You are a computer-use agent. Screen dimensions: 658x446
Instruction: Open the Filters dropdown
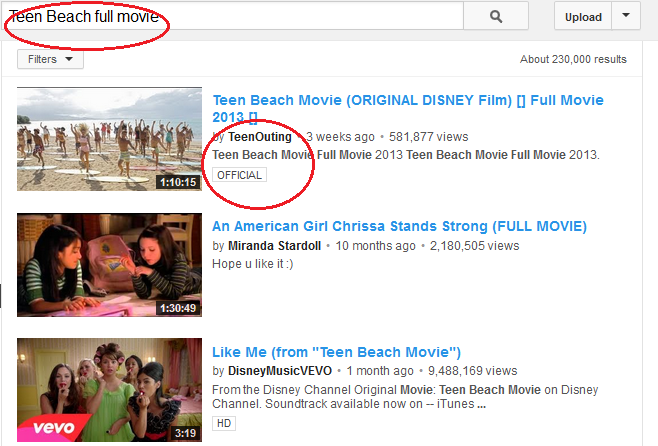tap(50, 59)
